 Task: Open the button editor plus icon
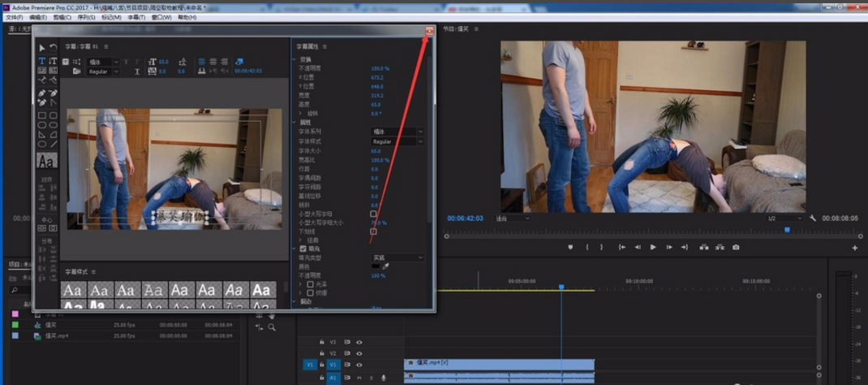click(855, 249)
